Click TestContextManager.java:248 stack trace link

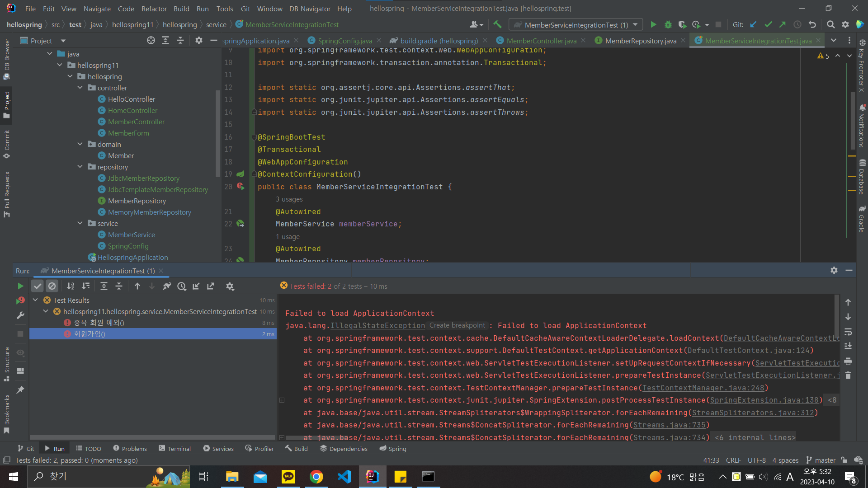[703, 388]
